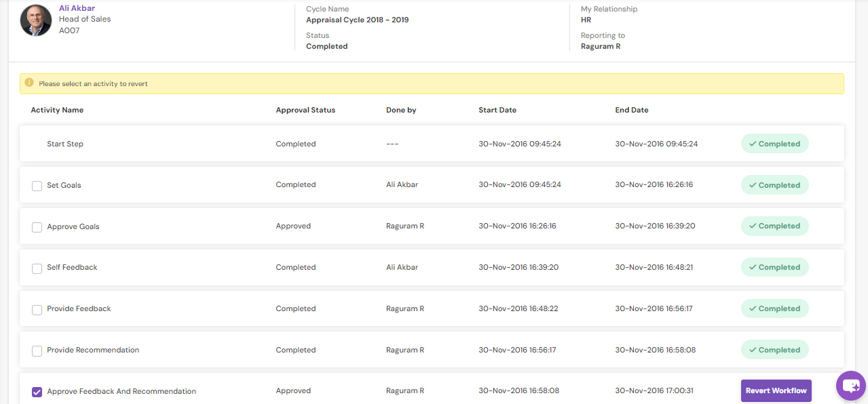The height and width of the screenshot is (404, 868).
Task: Select the Provide Feedback checkbox
Action: (x=37, y=310)
